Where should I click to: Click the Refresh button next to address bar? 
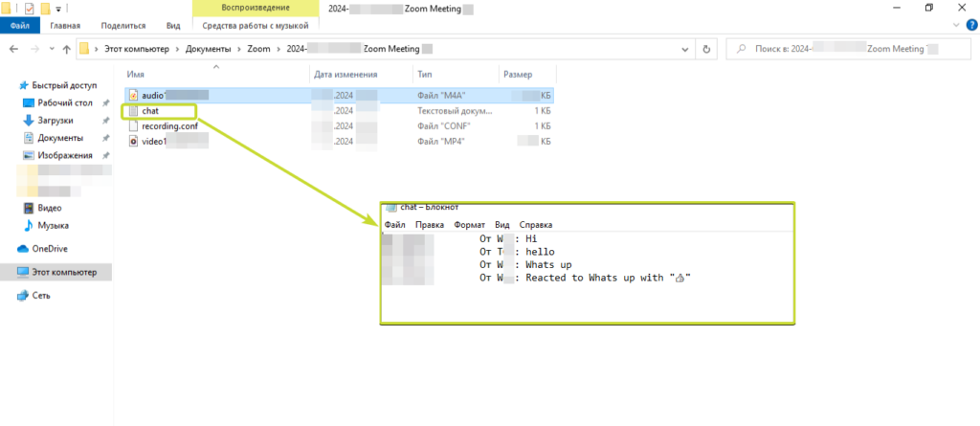706,50
